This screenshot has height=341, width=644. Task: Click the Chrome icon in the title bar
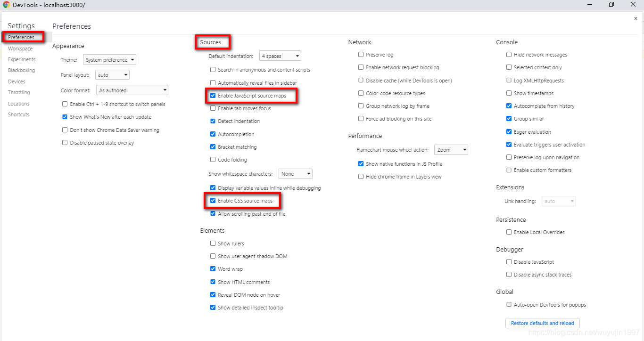coord(6,5)
